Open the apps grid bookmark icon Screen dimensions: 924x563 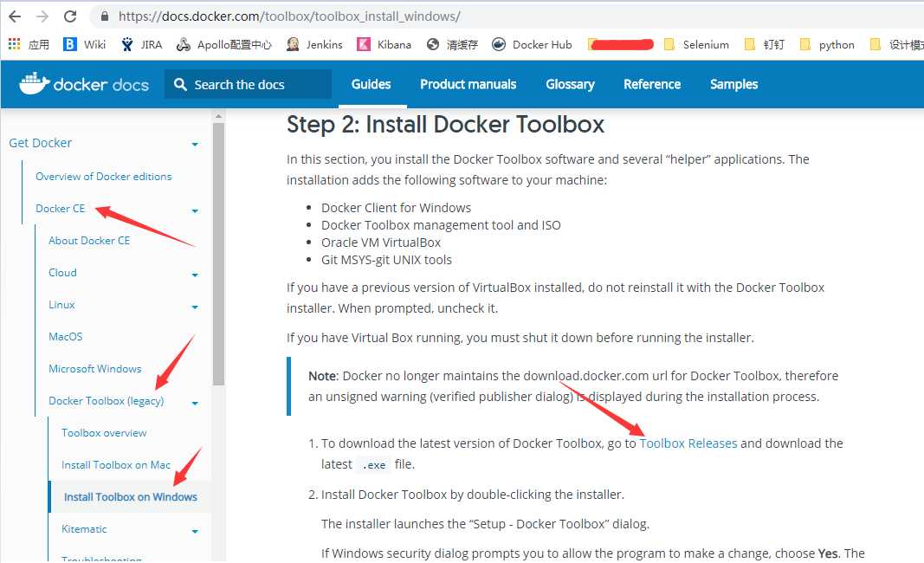coord(14,44)
